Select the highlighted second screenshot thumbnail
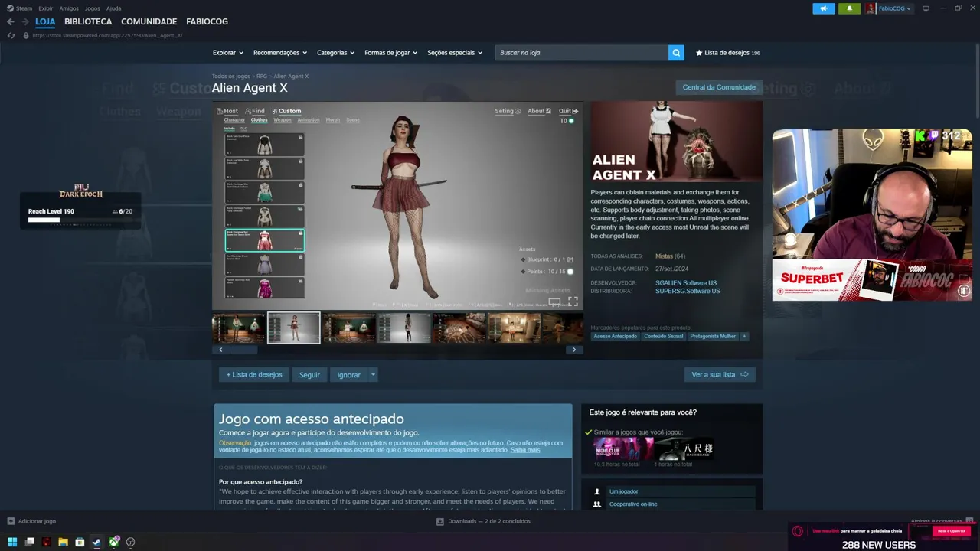Viewport: 980px width, 551px height. click(294, 328)
